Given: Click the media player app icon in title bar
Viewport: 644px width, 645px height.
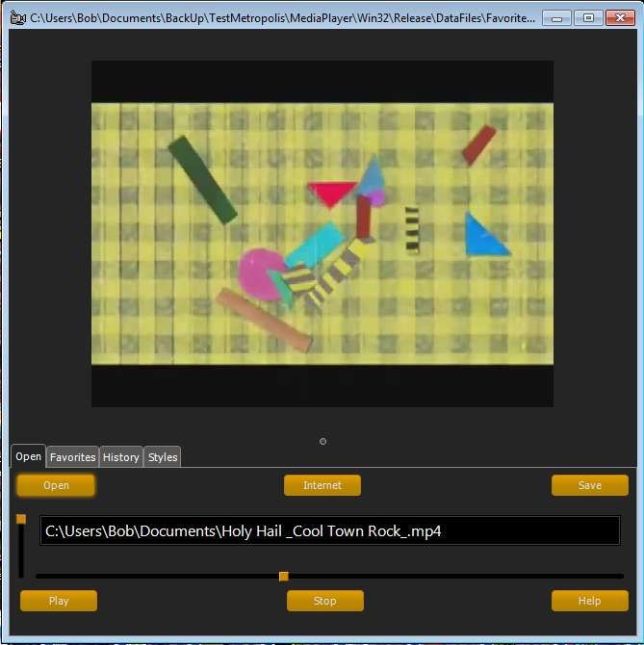Looking at the screenshot, I should [x=17, y=18].
